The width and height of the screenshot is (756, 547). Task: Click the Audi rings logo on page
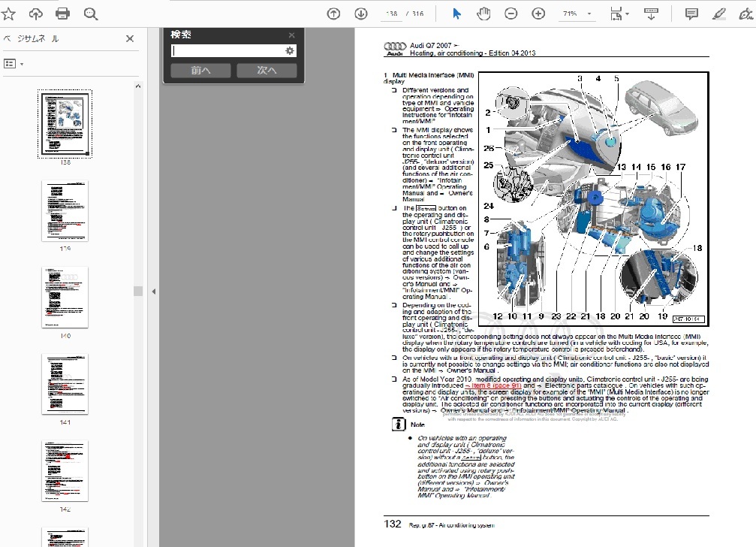click(395, 48)
